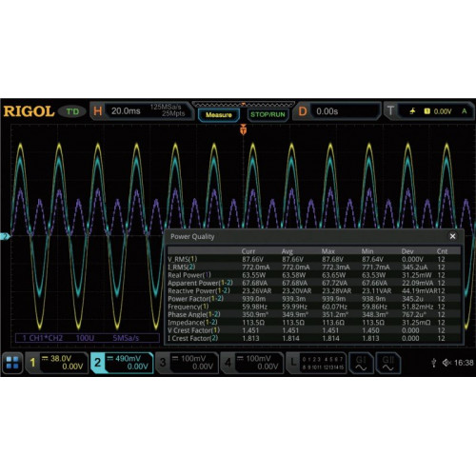Click the rising edge trigger icon

(x=412, y=111)
